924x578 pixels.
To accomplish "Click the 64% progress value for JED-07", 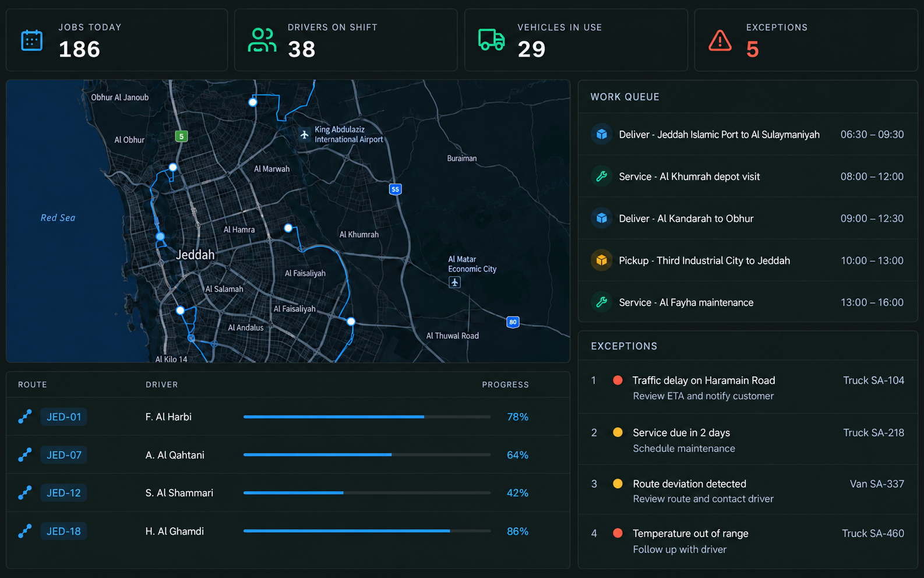I will (x=517, y=455).
